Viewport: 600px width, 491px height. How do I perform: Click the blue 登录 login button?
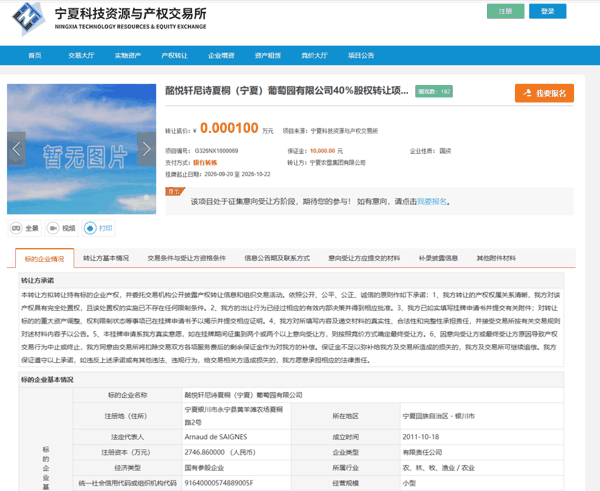548,11
